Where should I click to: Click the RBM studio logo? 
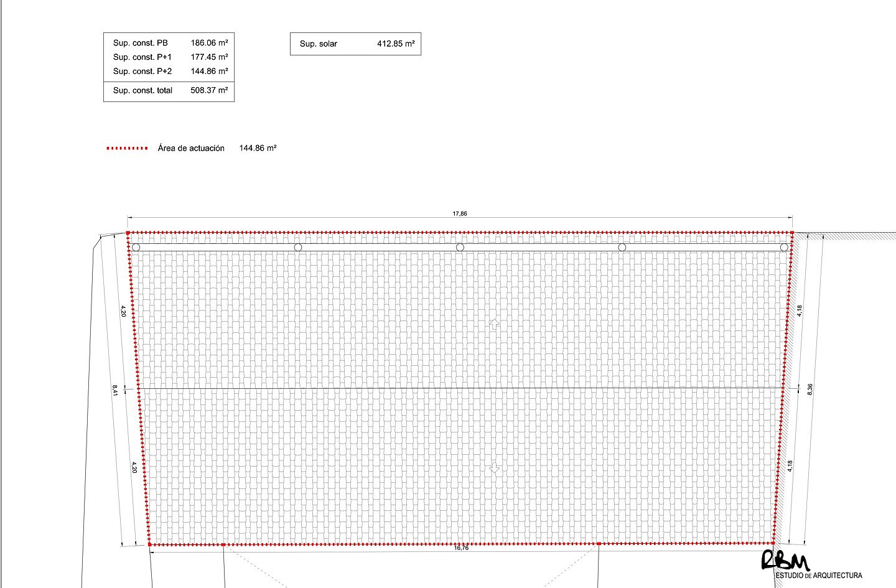[x=785, y=561]
